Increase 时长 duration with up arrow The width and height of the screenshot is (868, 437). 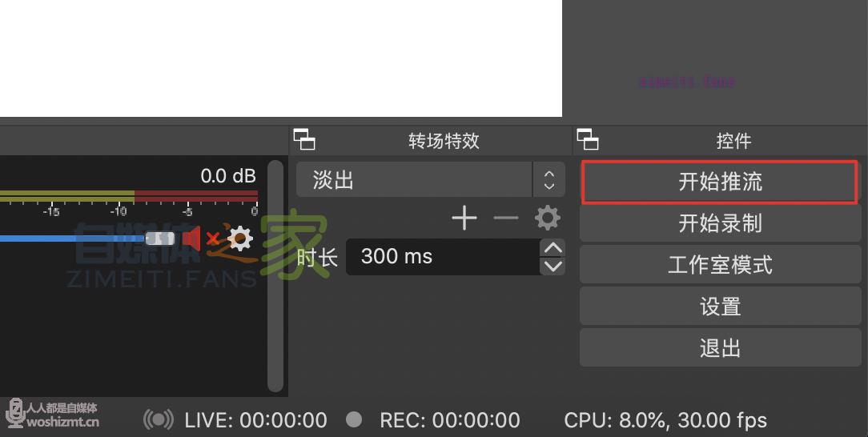tap(553, 248)
